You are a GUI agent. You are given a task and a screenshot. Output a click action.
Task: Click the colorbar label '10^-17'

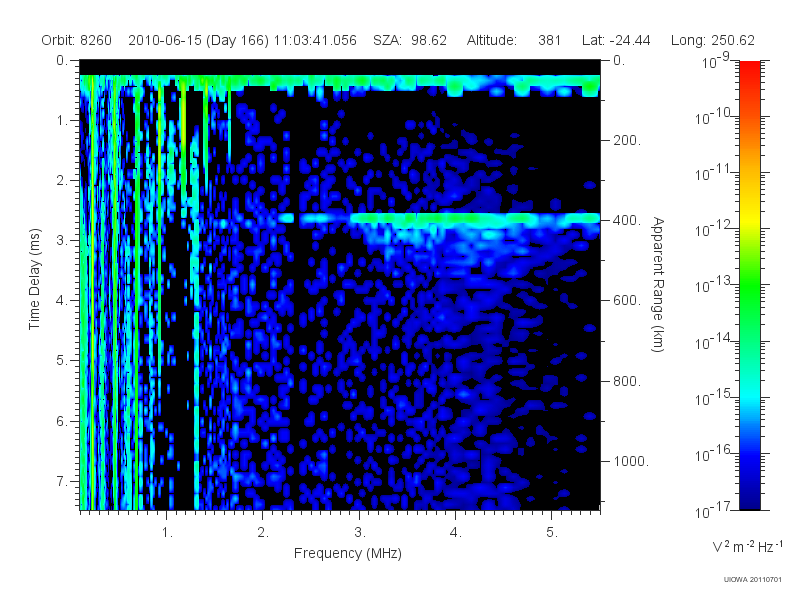click(715, 510)
